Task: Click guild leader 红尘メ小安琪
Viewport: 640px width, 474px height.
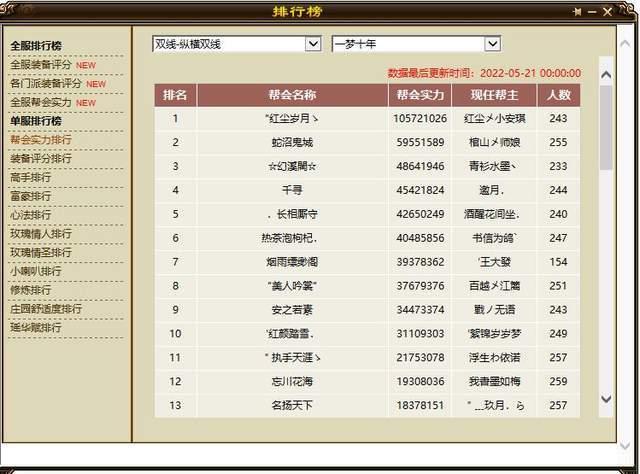Action: pyautogui.click(x=494, y=119)
